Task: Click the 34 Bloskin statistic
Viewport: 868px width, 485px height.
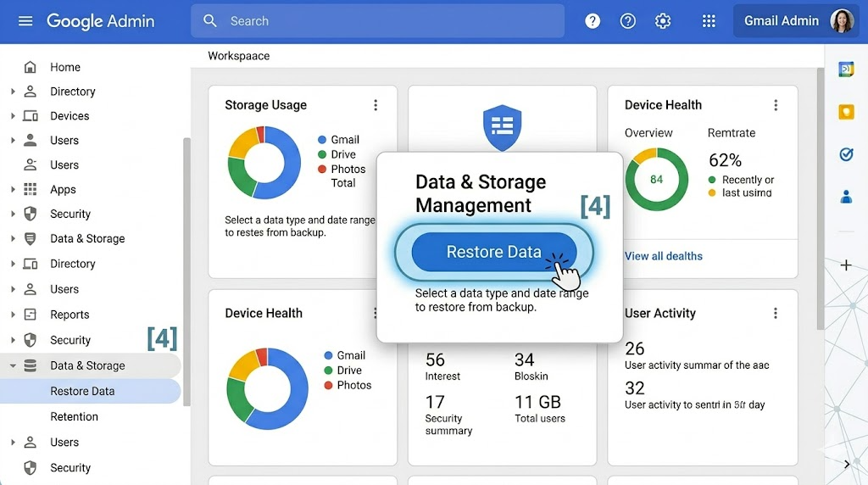Action: (x=531, y=366)
